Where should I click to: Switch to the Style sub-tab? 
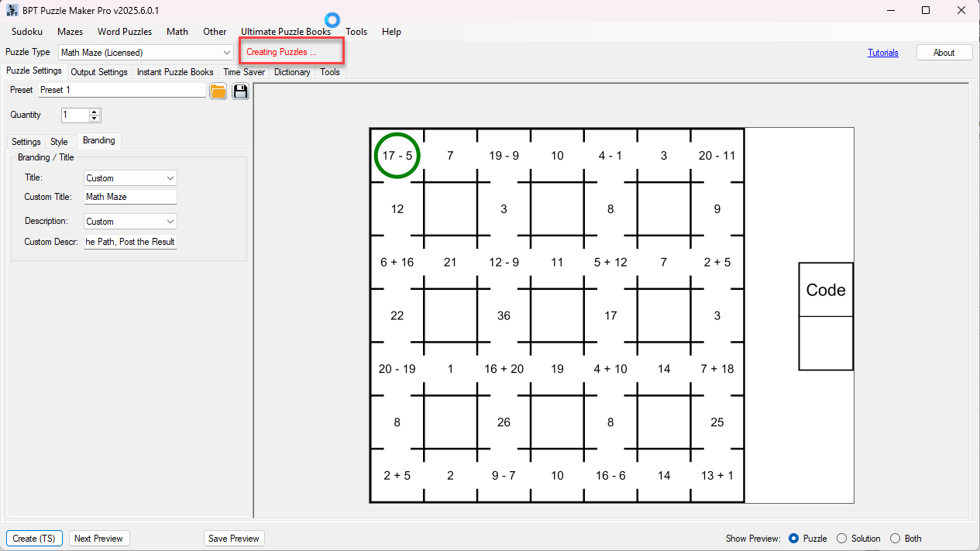coord(59,142)
